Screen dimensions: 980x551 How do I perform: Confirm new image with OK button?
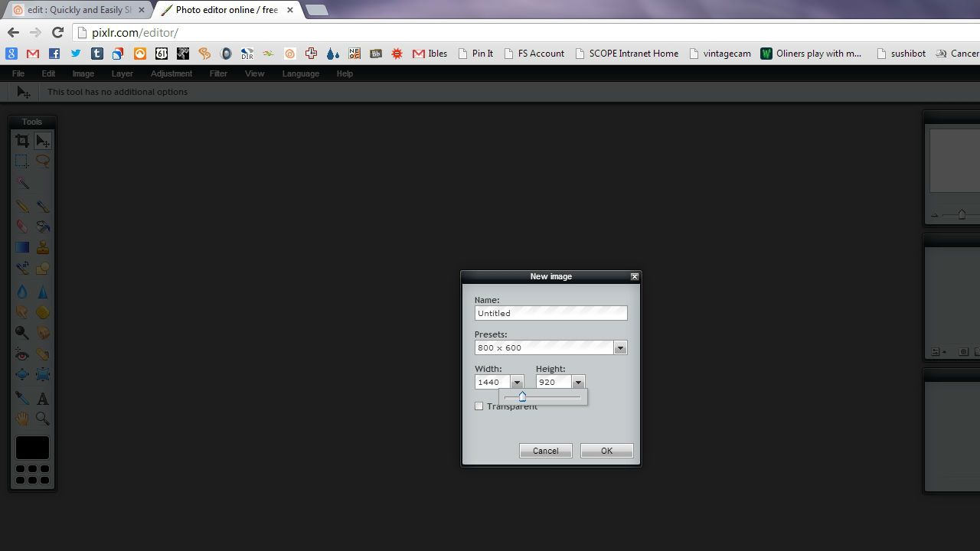[x=606, y=451]
